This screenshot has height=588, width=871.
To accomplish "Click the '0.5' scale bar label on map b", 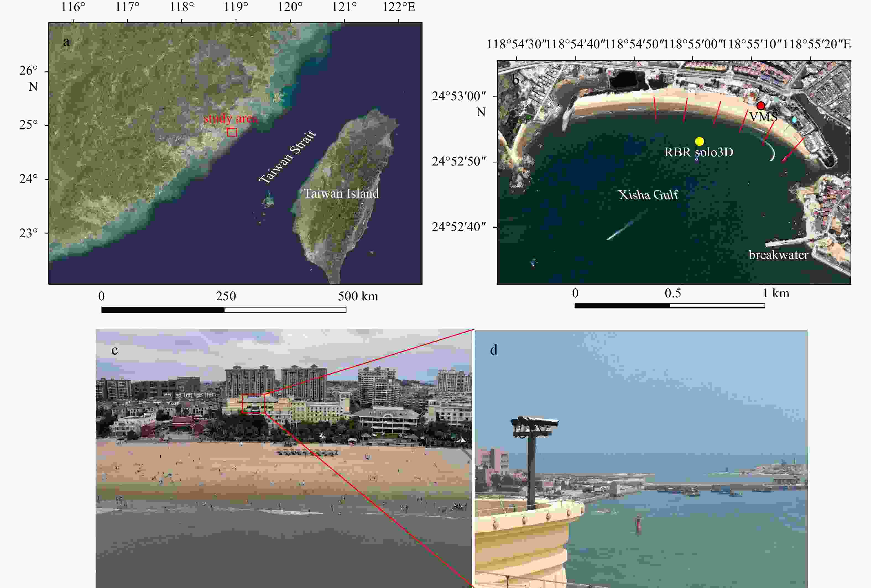I will (x=673, y=293).
